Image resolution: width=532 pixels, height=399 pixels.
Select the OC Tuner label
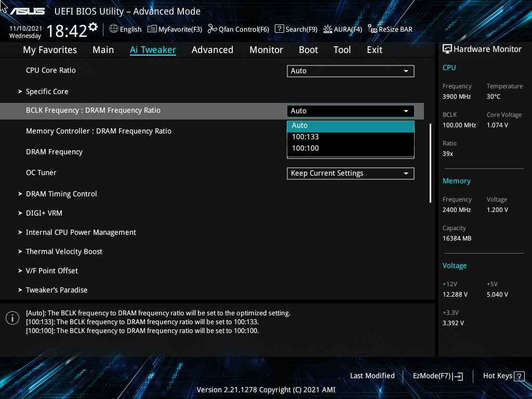point(41,172)
